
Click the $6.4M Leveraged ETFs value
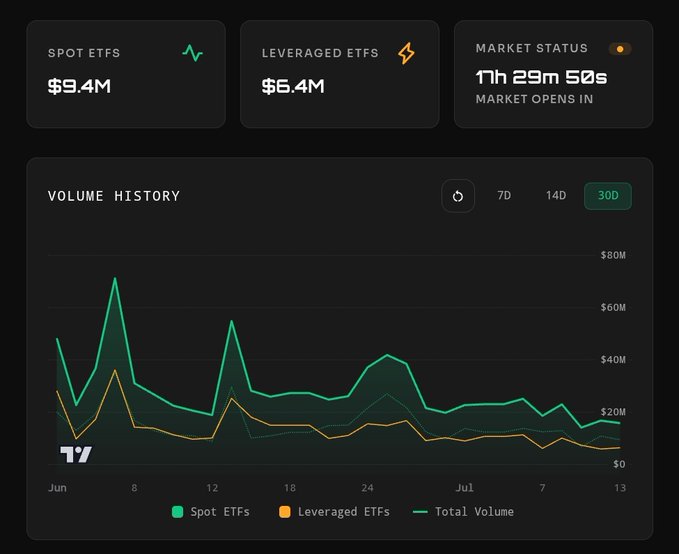293,86
